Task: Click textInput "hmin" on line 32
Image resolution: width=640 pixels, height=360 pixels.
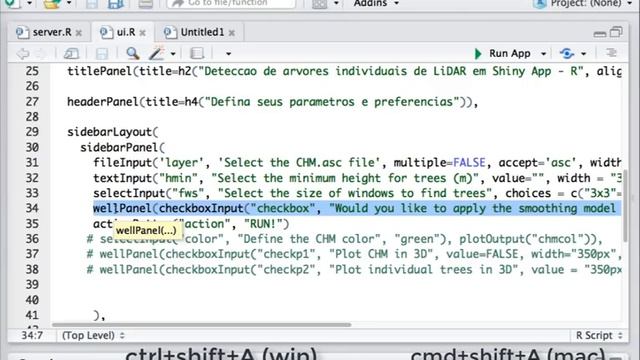Action: click(x=357, y=178)
